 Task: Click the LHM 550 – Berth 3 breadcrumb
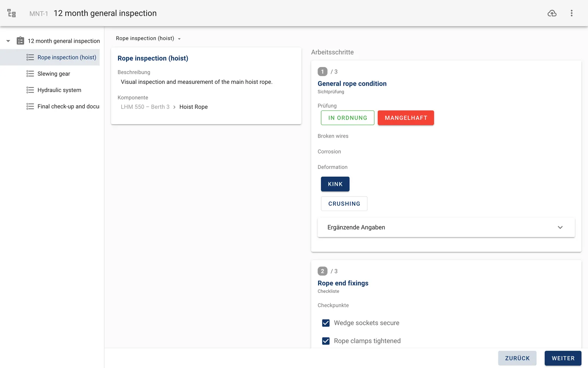[x=145, y=107]
